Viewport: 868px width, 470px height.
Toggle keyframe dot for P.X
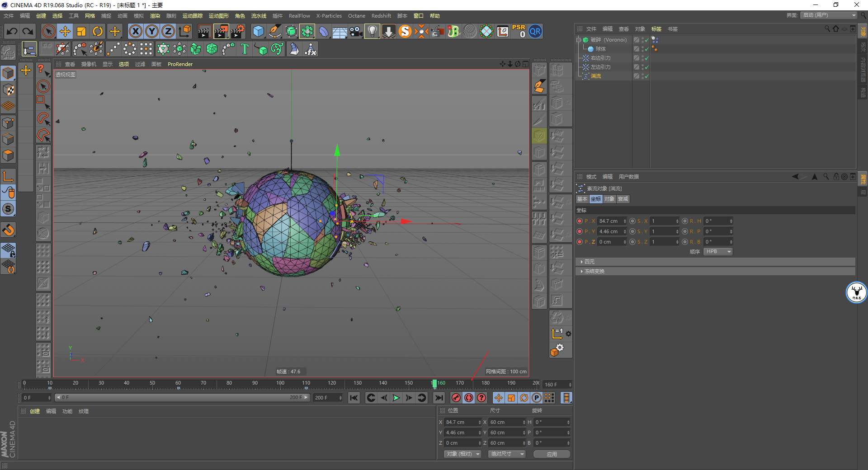pyautogui.click(x=580, y=221)
